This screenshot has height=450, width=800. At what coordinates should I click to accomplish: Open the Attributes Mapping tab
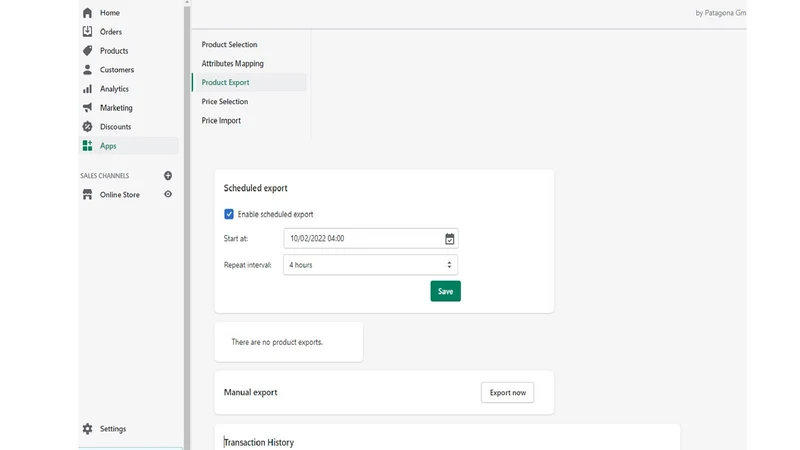click(232, 63)
